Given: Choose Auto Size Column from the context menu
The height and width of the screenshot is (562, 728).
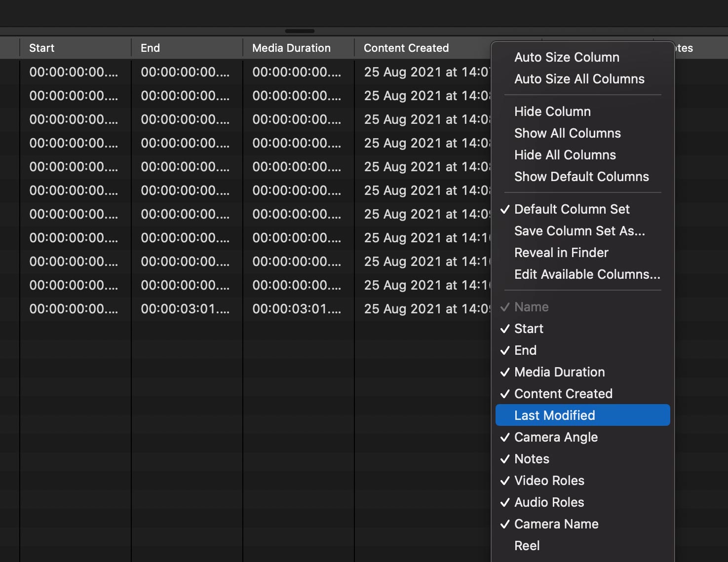Looking at the screenshot, I should click(x=582, y=57).
